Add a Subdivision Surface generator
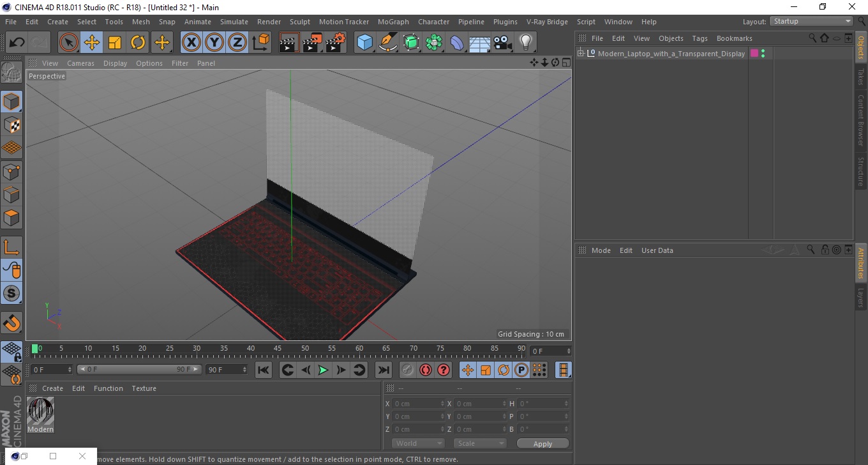Viewport: 868px width, 465px height. (x=411, y=43)
